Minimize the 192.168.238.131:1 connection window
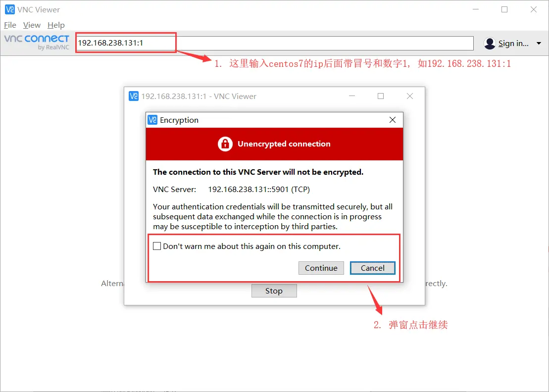 [352, 96]
